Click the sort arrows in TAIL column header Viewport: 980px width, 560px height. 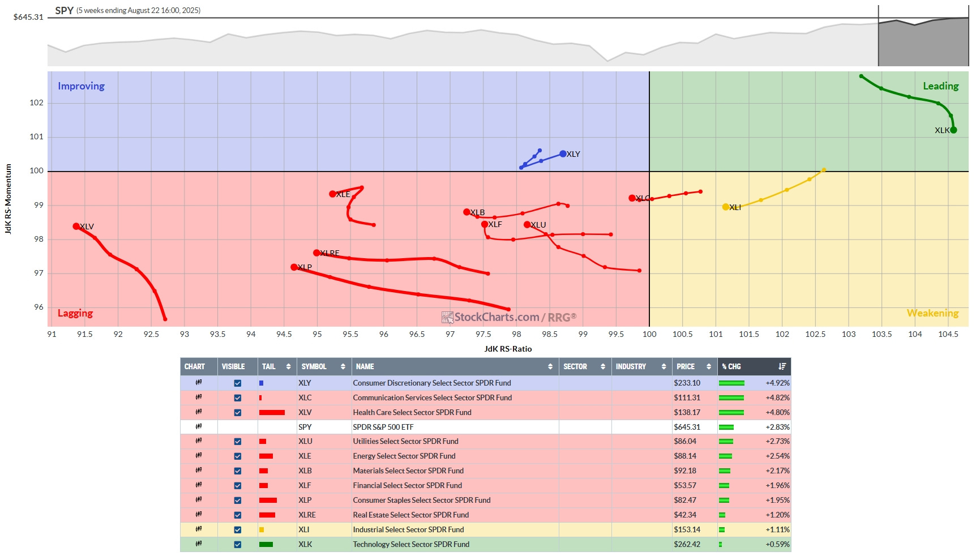[x=288, y=366]
